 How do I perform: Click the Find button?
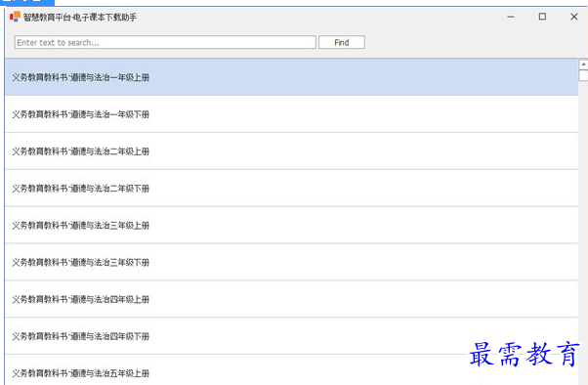tap(342, 42)
